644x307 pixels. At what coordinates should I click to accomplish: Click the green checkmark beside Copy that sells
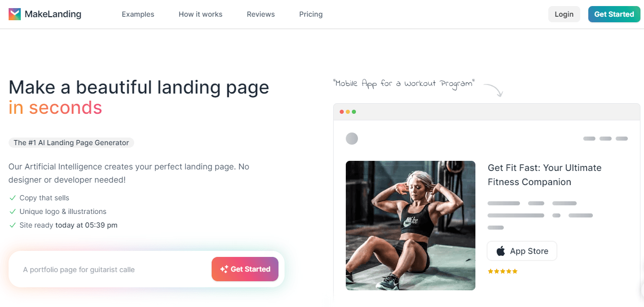coord(13,198)
